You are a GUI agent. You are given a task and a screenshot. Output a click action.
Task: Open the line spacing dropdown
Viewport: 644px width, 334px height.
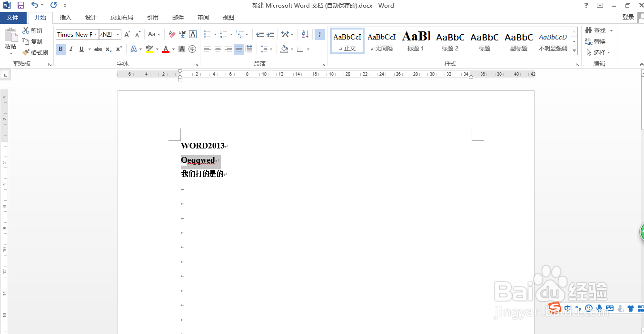click(x=266, y=49)
